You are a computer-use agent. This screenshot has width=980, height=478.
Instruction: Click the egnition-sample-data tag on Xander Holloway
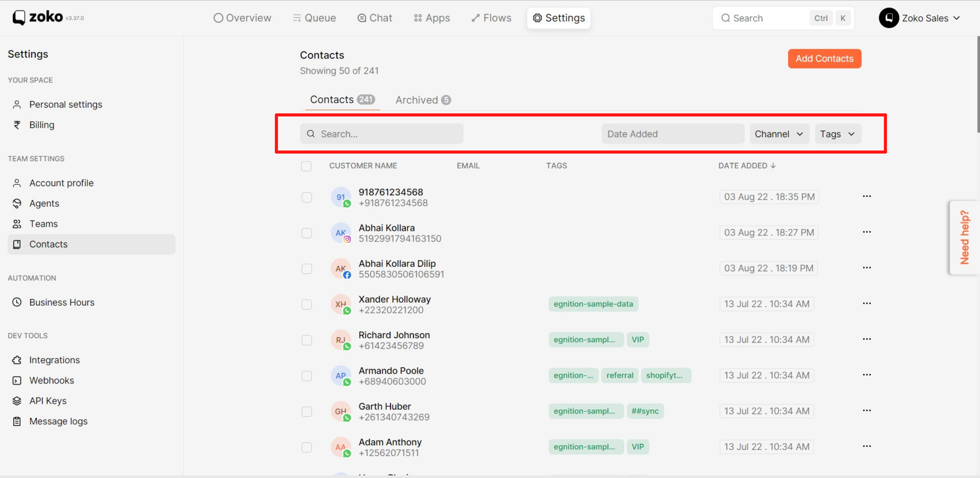[x=593, y=304]
